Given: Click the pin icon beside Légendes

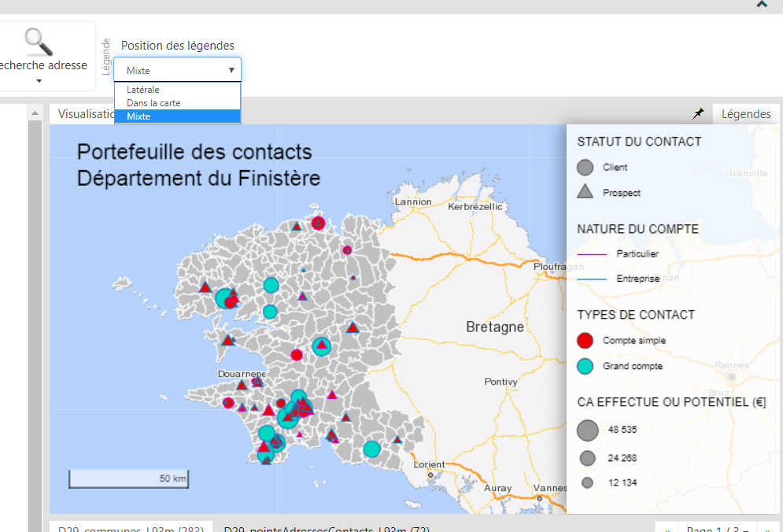Looking at the screenshot, I should (x=697, y=114).
